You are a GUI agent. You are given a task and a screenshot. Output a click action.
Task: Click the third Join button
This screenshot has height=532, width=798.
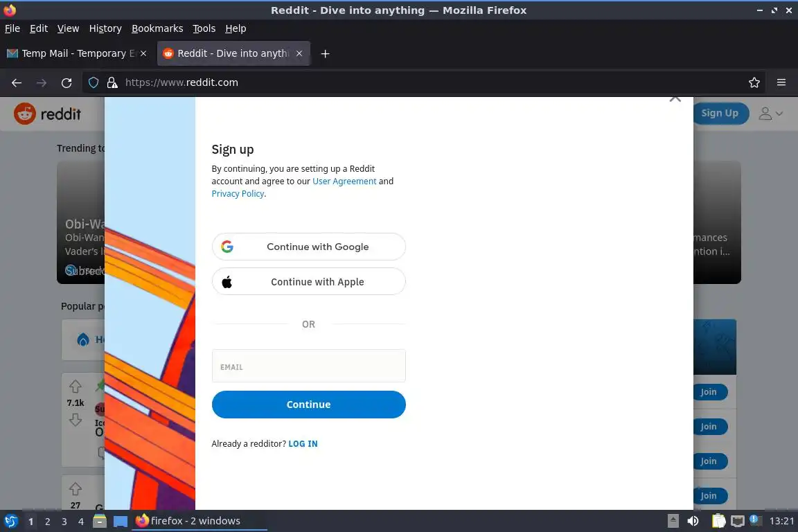pos(710,461)
